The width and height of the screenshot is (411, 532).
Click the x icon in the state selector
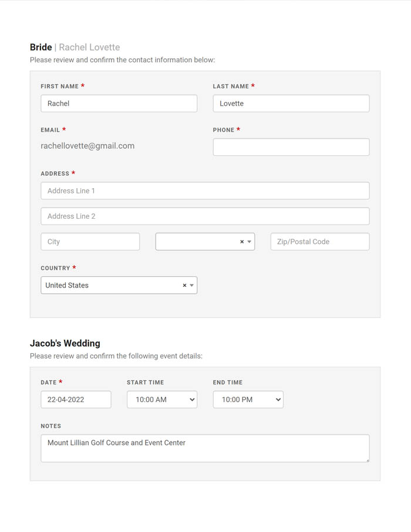(242, 242)
